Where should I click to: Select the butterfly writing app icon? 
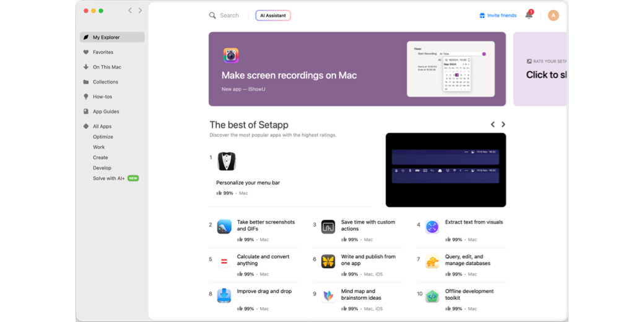point(328,261)
